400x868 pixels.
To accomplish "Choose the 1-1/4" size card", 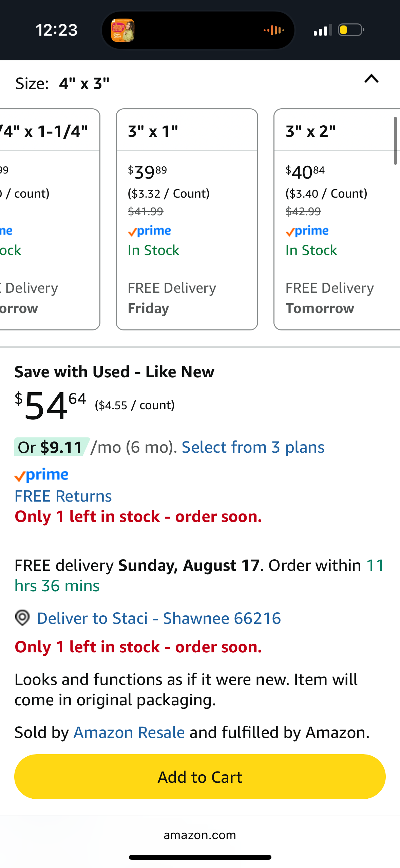I will [50, 219].
